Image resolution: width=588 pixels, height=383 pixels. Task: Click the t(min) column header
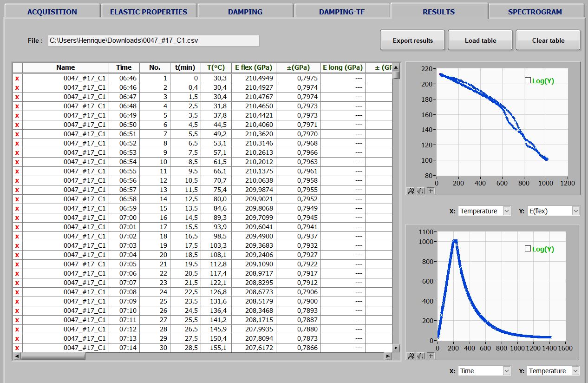(185, 67)
